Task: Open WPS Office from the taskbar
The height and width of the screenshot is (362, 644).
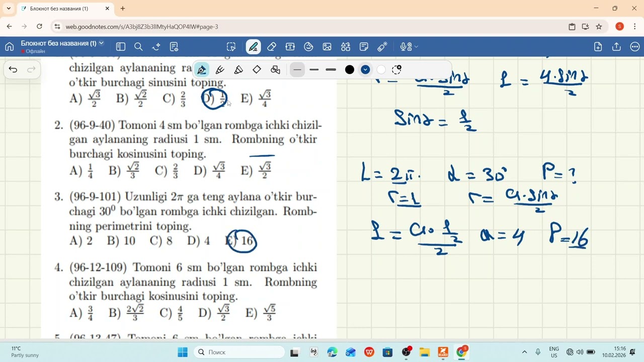Action: [x=369, y=352]
